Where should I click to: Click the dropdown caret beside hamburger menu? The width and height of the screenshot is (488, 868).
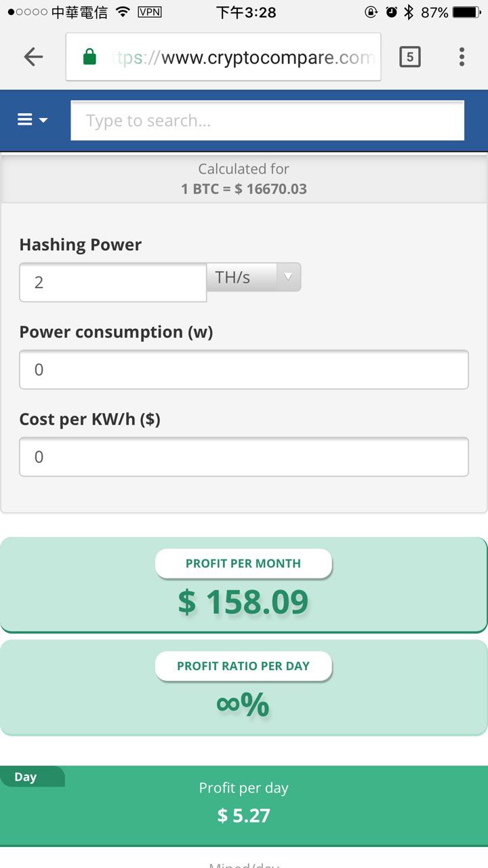point(43,121)
